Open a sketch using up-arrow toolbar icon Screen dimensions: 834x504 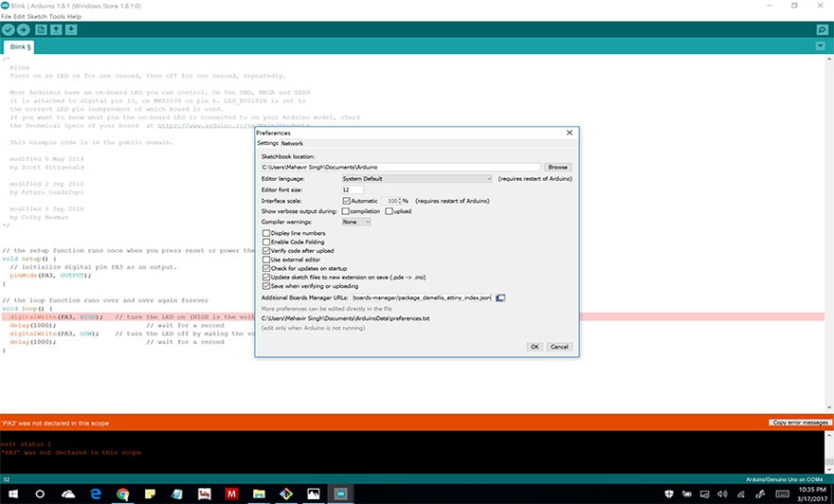(x=56, y=29)
